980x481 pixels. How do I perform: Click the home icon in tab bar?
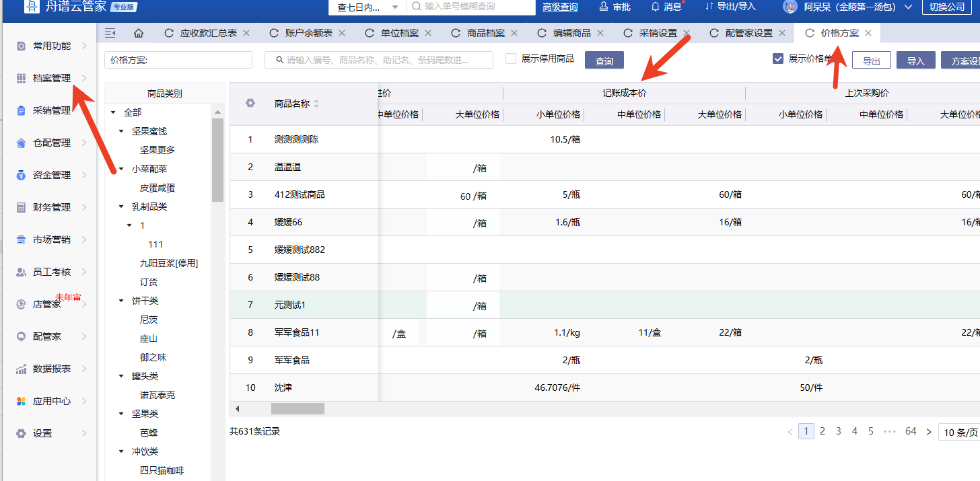click(x=139, y=33)
